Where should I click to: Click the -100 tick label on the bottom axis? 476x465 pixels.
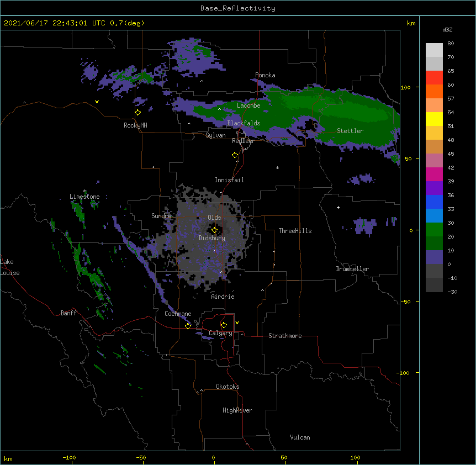coord(69,458)
